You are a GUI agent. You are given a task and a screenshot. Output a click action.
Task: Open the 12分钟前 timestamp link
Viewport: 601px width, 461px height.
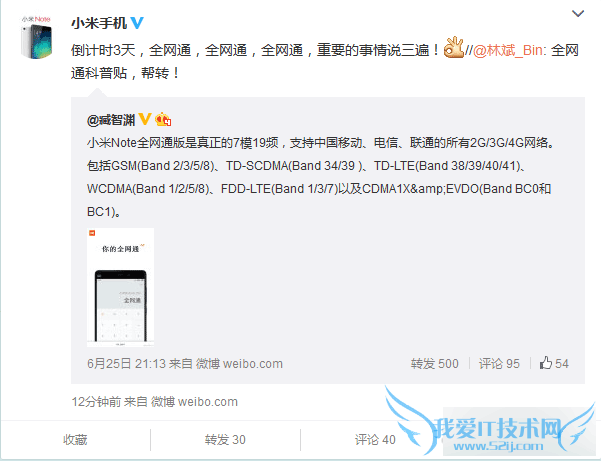(x=96, y=402)
